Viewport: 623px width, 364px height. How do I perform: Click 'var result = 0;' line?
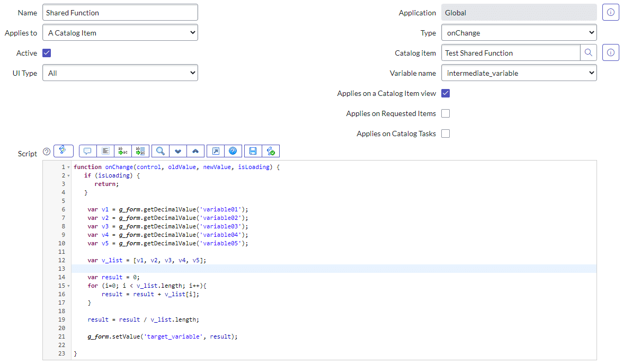point(113,278)
